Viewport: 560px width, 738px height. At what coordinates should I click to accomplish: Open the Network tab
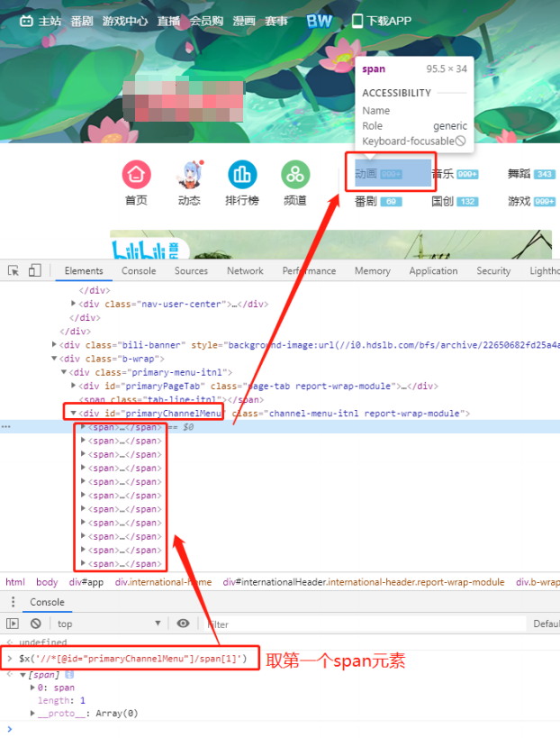tap(245, 270)
